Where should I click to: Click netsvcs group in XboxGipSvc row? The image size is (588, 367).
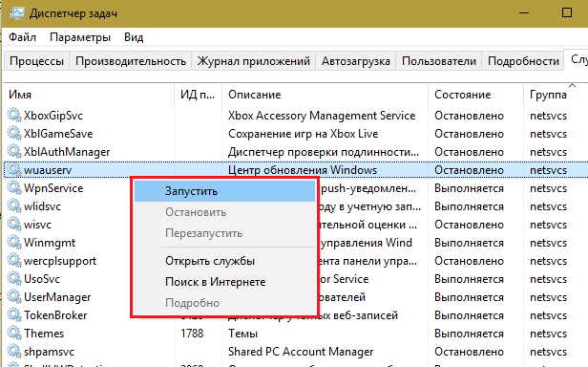tap(548, 116)
